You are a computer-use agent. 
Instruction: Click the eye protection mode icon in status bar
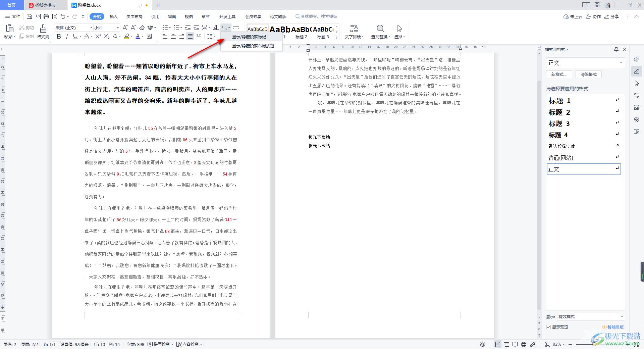click(483, 344)
